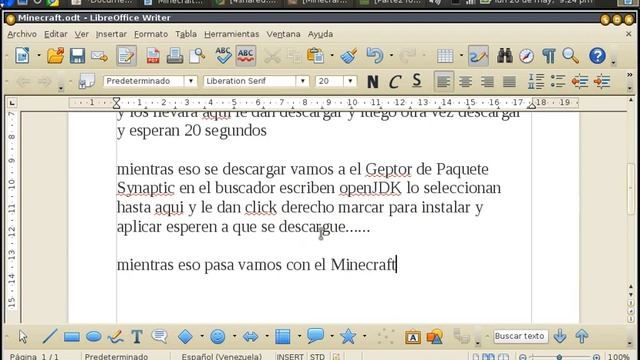This screenshot has width=640, height=360.
Task: Cut selection with scissors icon
Action: coord(272,56)
